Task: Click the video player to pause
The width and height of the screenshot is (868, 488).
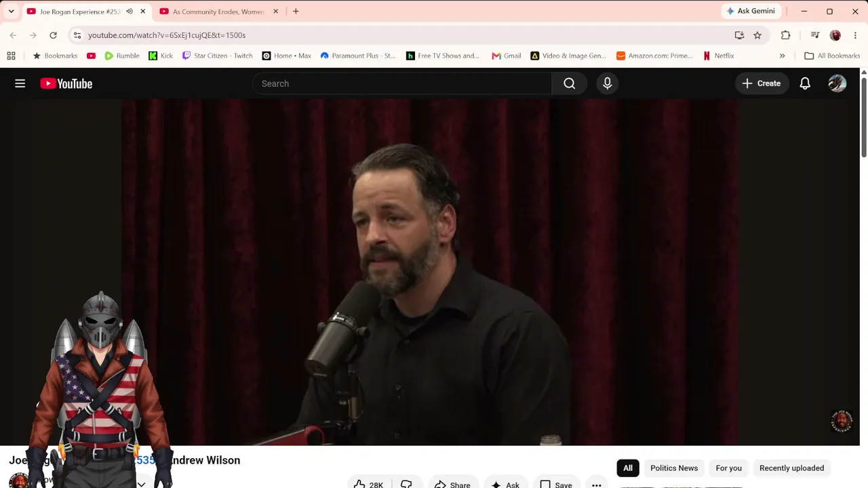Action: 431,271
